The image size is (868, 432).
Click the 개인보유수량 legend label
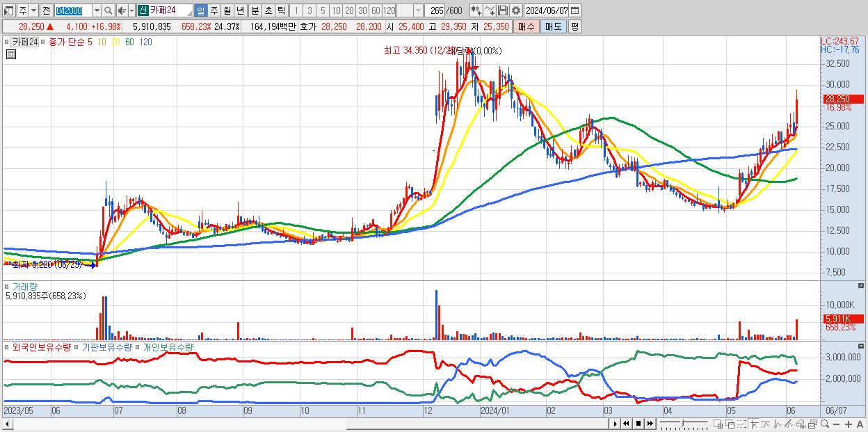point(168,346)
